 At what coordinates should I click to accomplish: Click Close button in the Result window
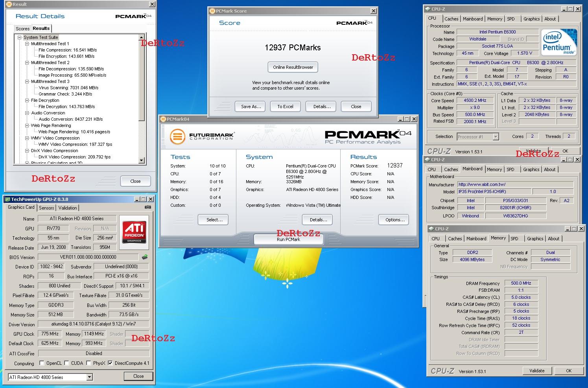[x=135, y=181]
